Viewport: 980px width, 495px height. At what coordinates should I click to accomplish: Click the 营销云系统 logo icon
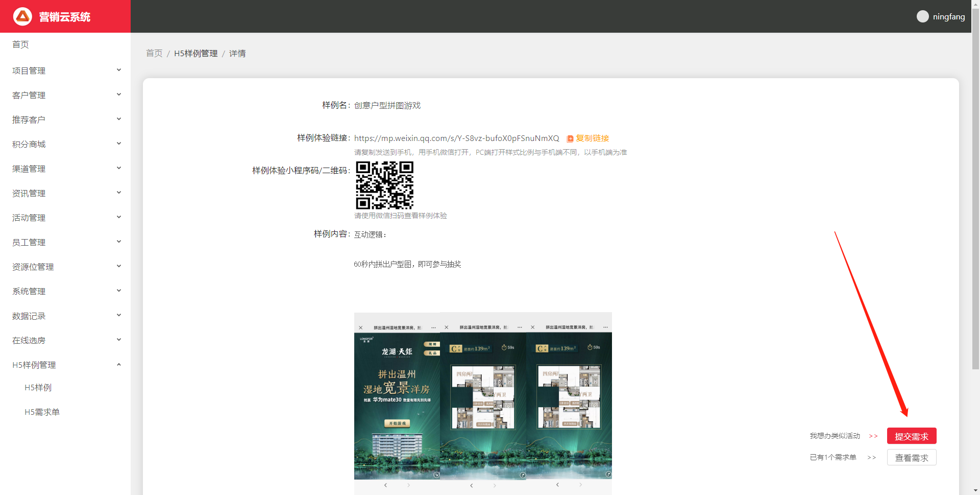pyautogui.click(x=22, y=16)
